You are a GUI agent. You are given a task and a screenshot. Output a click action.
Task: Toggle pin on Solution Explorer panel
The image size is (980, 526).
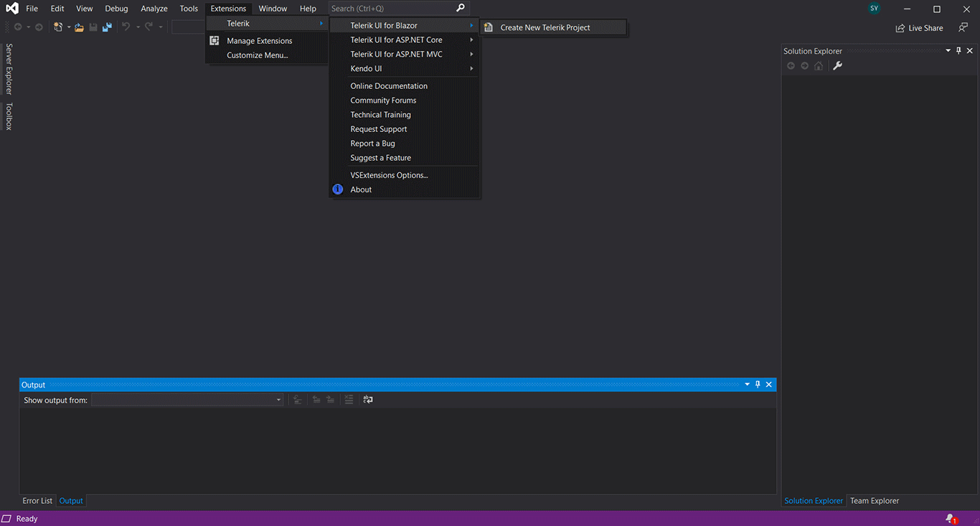(958, 51)
